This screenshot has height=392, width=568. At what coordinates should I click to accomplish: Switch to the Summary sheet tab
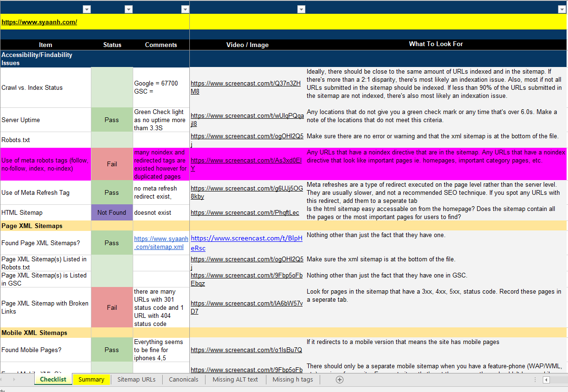(x=91, y=379)
